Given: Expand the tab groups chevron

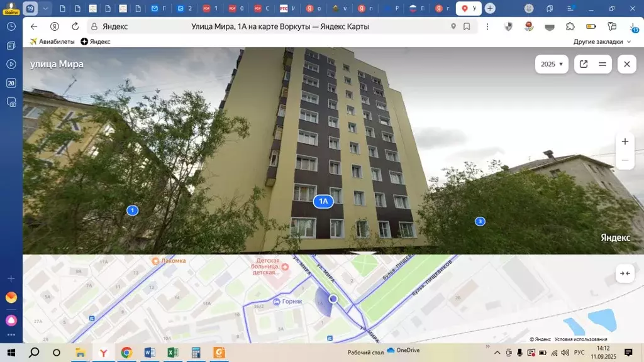Looking at the screenshot, I should [46, 8].
